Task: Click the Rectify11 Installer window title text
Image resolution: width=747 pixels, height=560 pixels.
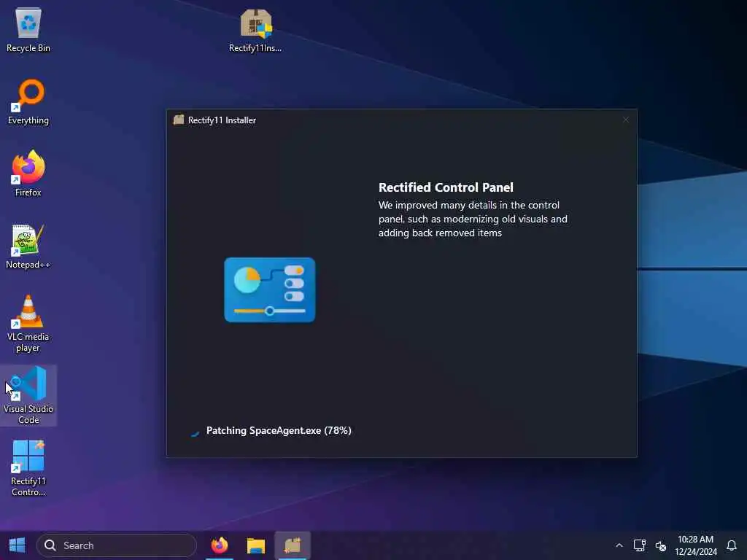Action: 222,120
